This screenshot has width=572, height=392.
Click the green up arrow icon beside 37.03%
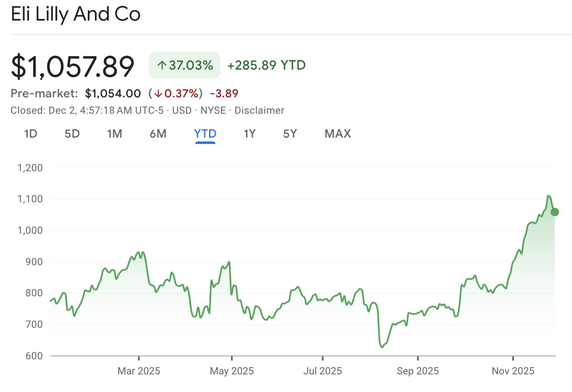coord(163,65)
